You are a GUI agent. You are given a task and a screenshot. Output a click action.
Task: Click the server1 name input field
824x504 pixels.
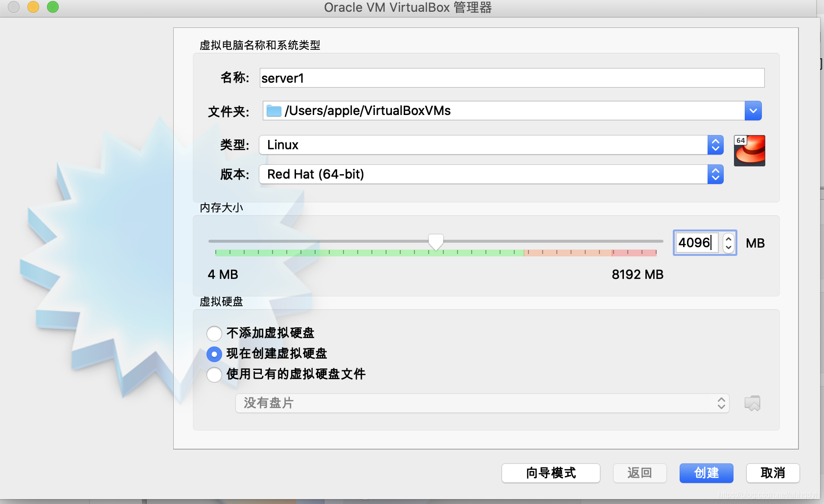point(512,78)
